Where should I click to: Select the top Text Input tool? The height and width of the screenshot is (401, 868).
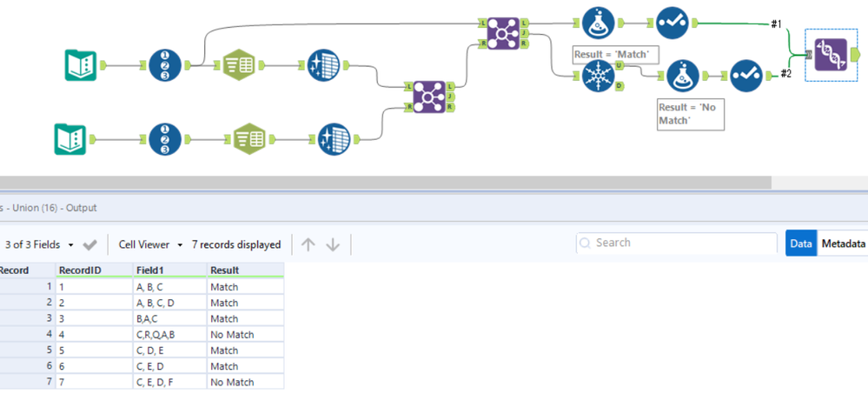pos(80,65)
